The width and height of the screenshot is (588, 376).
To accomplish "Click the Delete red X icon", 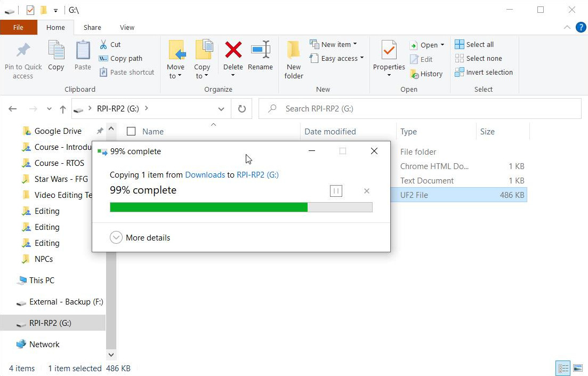I will point(233,51).
